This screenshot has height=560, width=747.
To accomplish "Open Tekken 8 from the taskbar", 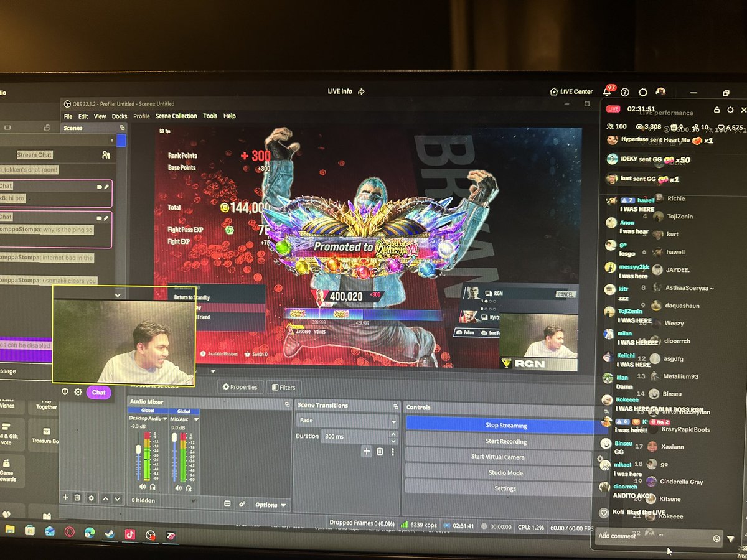I will click(171, 536).
